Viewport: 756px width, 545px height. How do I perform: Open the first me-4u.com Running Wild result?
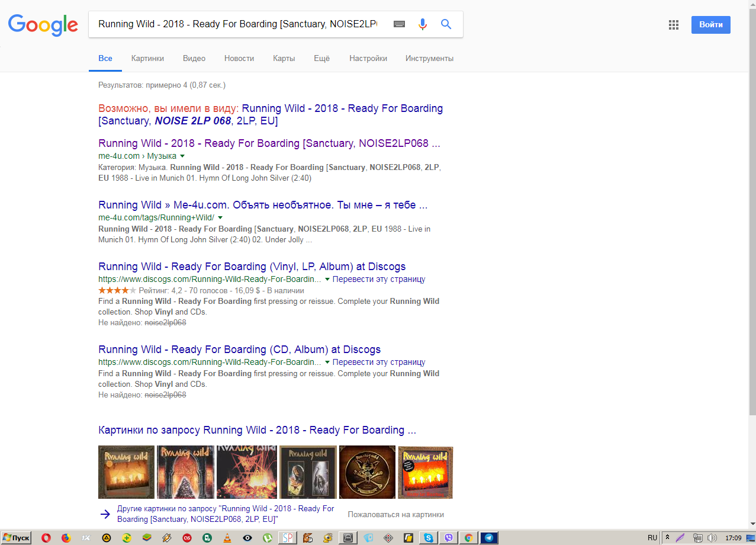pos(269,143)
